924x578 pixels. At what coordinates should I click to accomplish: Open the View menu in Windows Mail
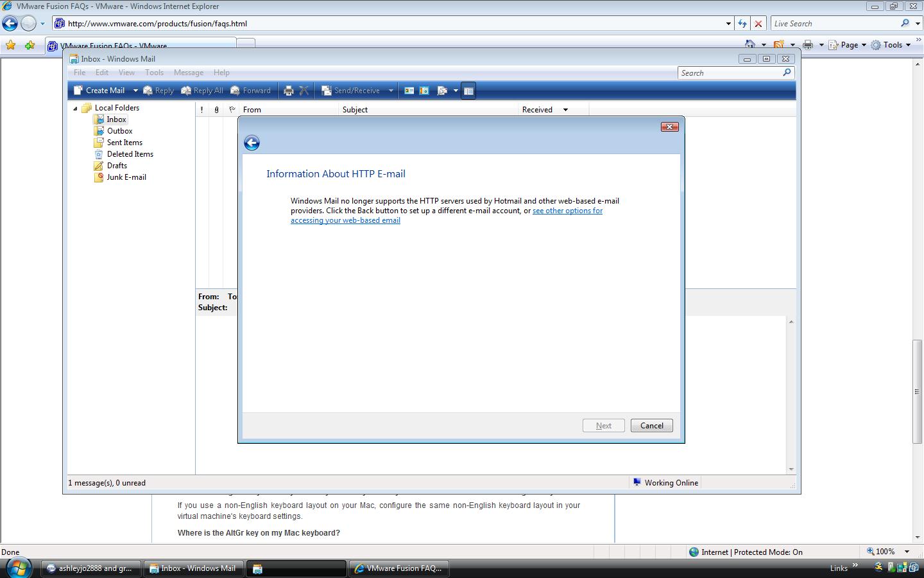click(126, 73)
